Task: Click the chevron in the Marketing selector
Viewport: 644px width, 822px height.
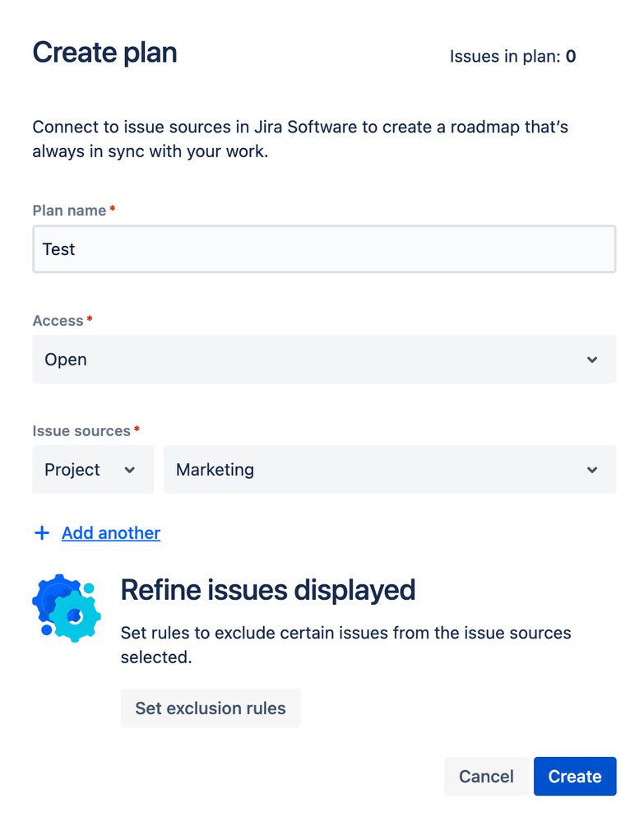Action: 592,470
